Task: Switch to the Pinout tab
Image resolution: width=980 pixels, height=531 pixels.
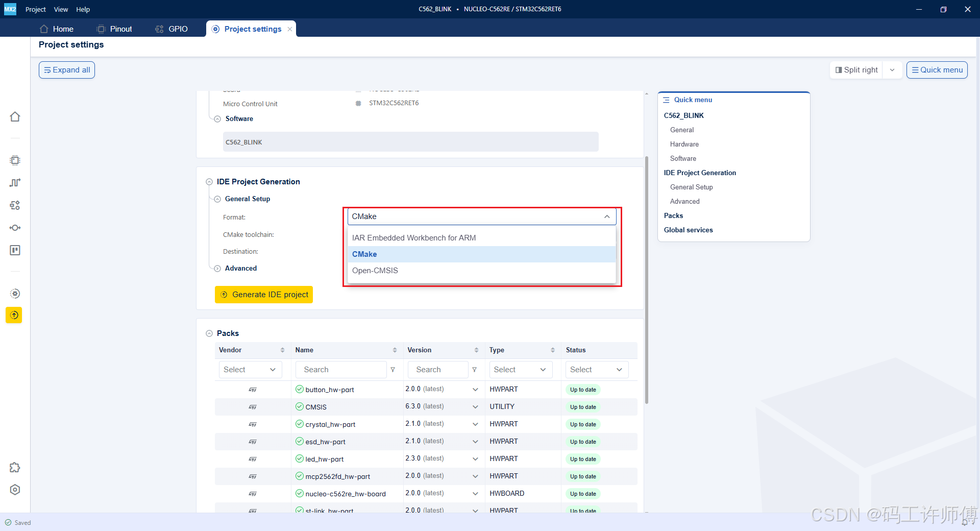Action: coord(114,29)
